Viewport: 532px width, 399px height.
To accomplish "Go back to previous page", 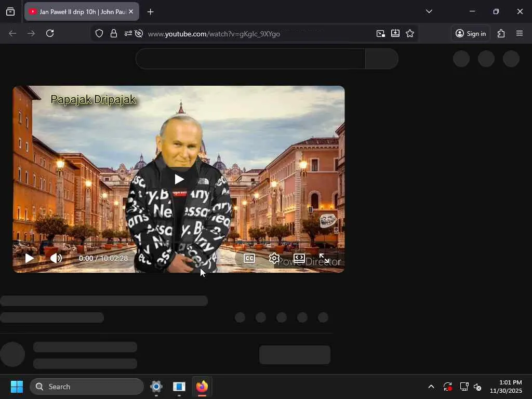I will click(12, 33).
